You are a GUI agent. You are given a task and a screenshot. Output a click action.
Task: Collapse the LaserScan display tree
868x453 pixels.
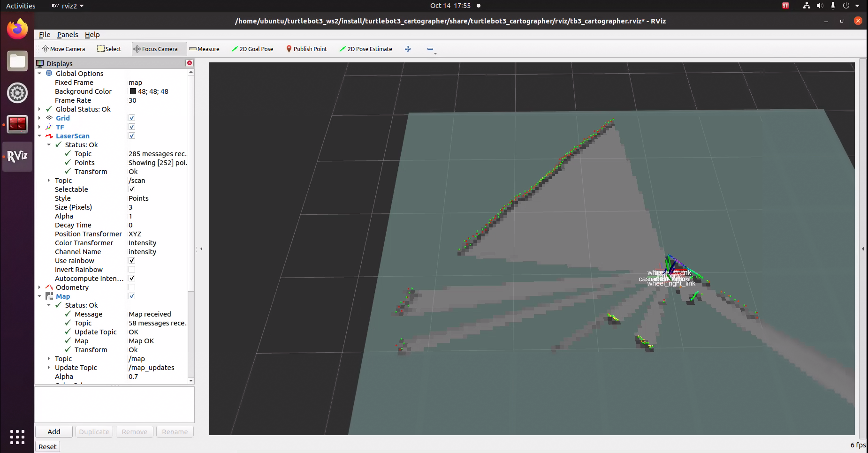coord(40,136)
